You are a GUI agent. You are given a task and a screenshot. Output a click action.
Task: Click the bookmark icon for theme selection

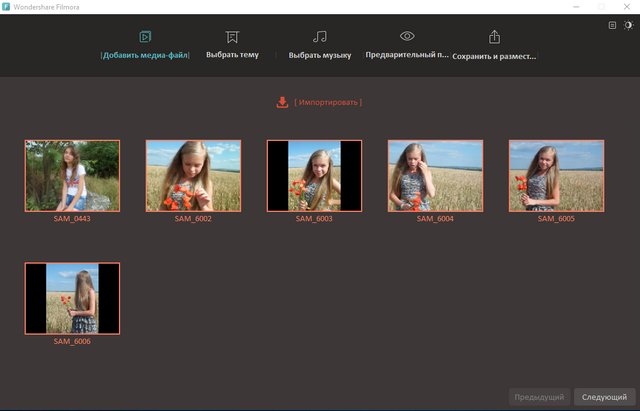[232, 37]
